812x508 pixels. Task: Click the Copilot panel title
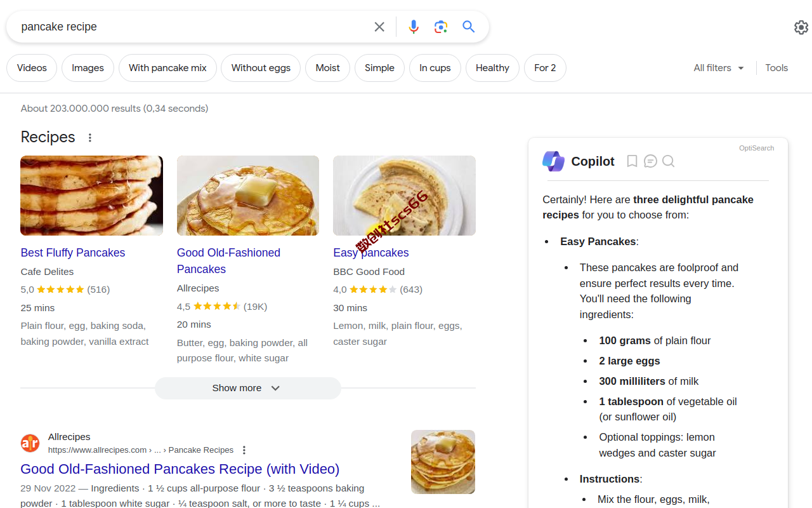pos(593,161)
